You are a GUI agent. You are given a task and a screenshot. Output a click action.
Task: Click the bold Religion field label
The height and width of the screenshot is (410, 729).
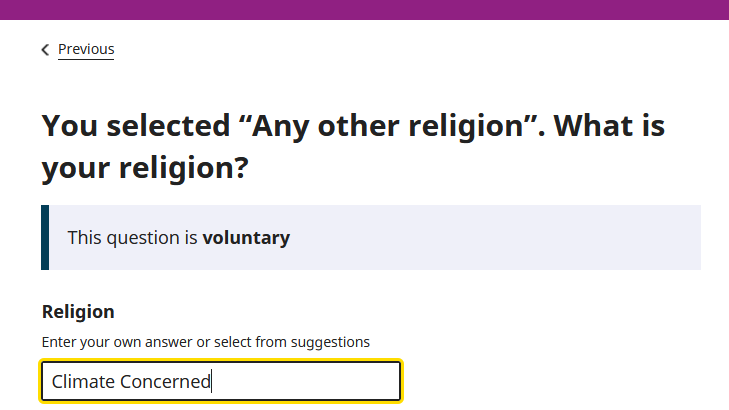pos(78,312)
